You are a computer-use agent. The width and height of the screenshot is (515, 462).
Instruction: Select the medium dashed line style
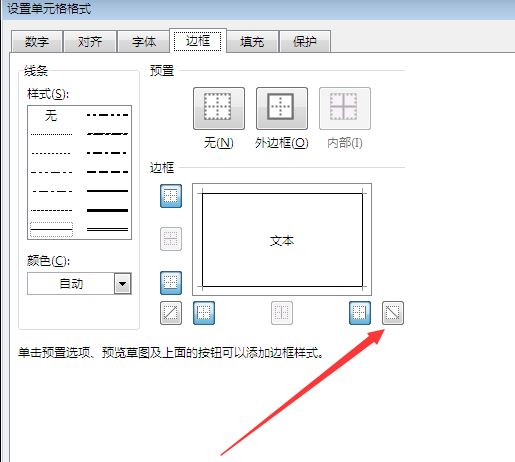[x=107, y=172]
